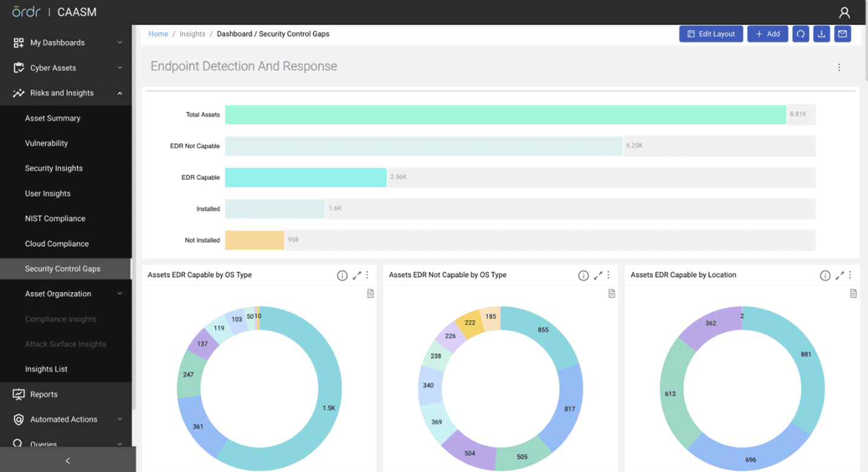Screen dimensions: 868x472
Task: Click document icon in EDR Capable by Location panel
Action: [853, 293]
